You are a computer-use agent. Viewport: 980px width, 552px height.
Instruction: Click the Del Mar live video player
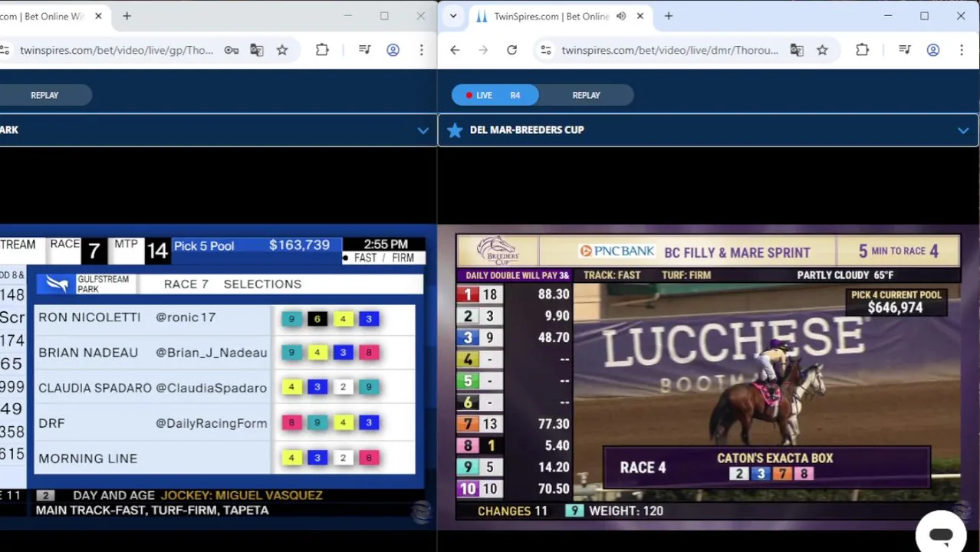(708, 376)
